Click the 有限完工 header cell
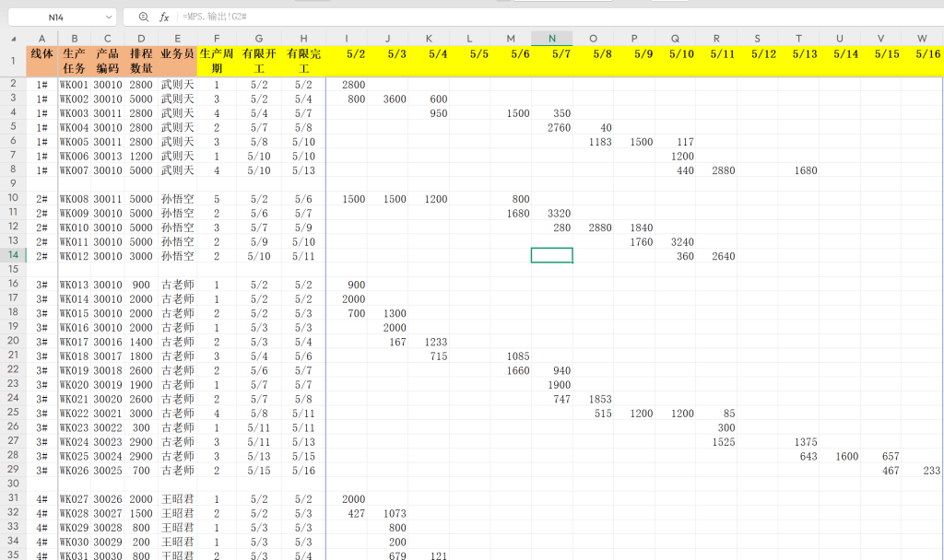This screenshot has width=944, height=560. tap(303, 61)
